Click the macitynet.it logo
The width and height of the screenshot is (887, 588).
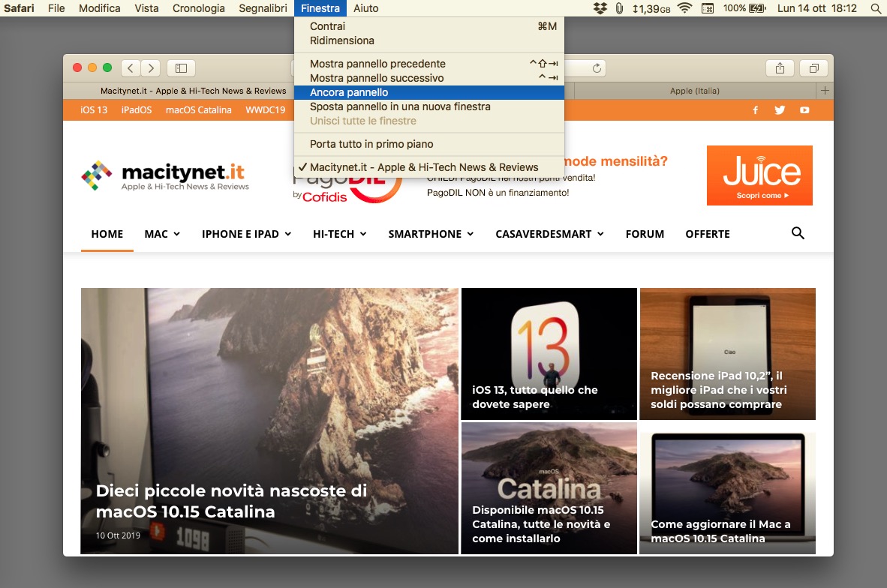click(x=165, y=175)
